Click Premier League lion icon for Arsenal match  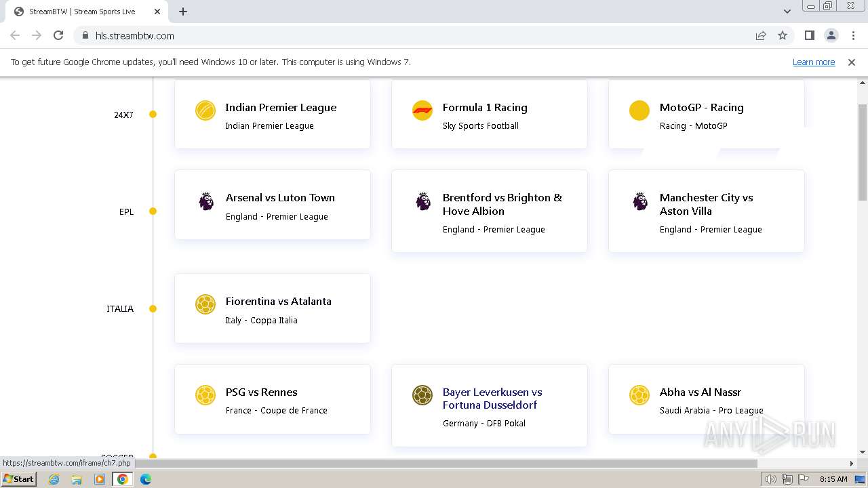pyautogui.click(x=206, y=201)
